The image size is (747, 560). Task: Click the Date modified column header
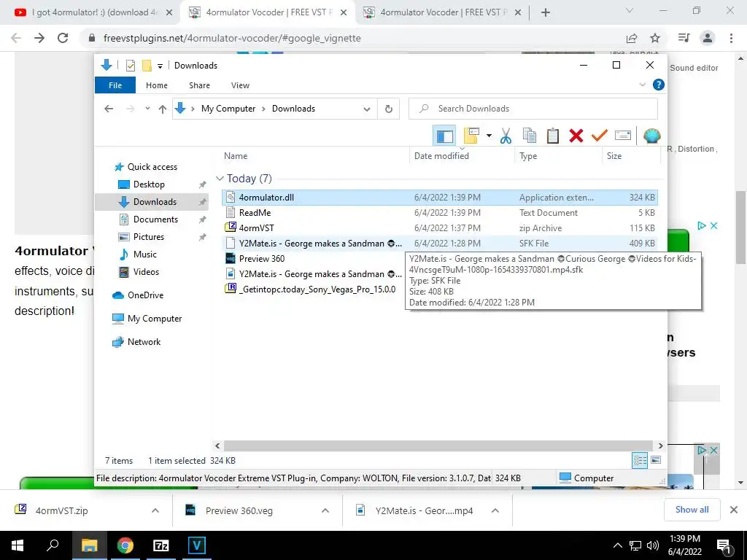click(x=441, y=156)
